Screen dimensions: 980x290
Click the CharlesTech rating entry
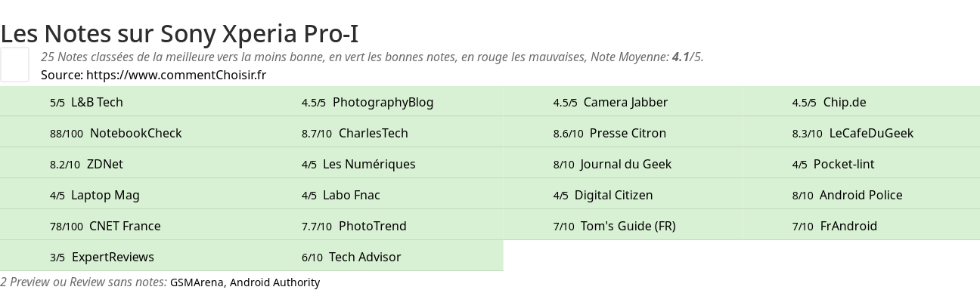(377, 133)
